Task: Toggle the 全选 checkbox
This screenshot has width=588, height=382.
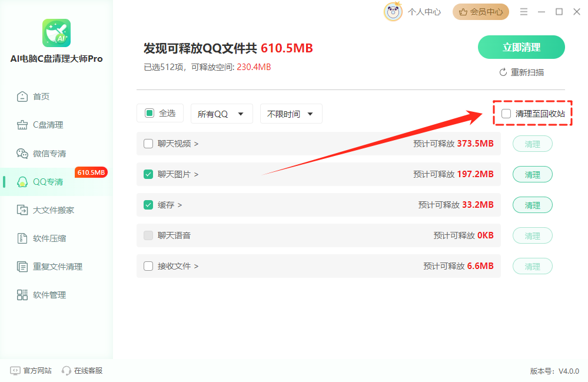Action: [x=150, y=113]
